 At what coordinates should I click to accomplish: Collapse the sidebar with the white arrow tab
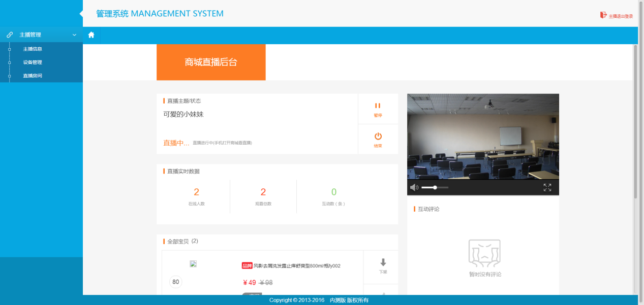[81, 13]
